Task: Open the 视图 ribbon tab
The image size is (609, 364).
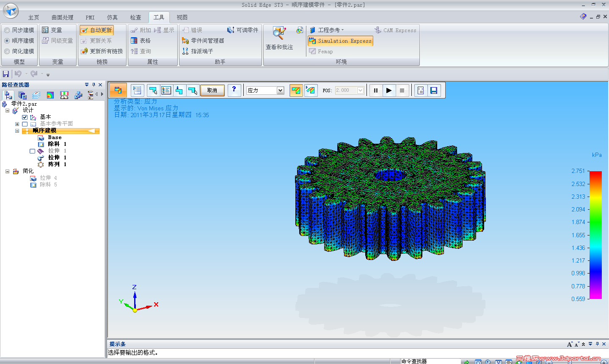Action: (x=182, y=17)
